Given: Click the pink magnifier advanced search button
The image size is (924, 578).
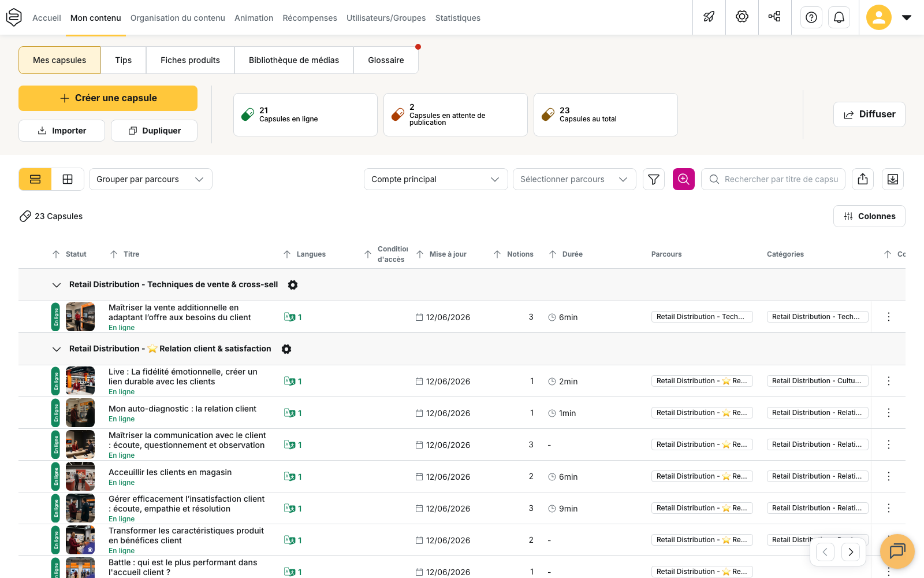Looking at the screenshot, I should point(684,179).
